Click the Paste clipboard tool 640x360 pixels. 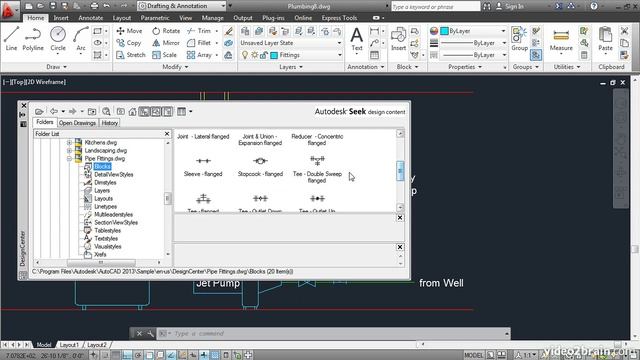click(x=605, y=39)
